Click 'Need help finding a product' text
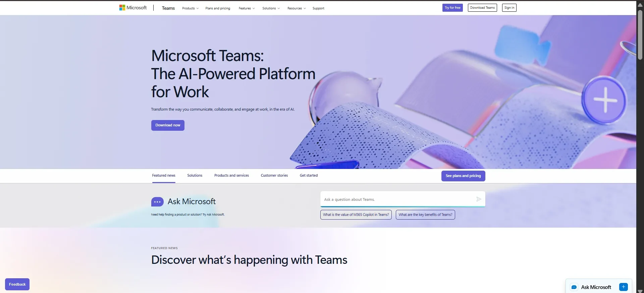The height and width of the screenshot is (293, 644). (x=187, y=215)
